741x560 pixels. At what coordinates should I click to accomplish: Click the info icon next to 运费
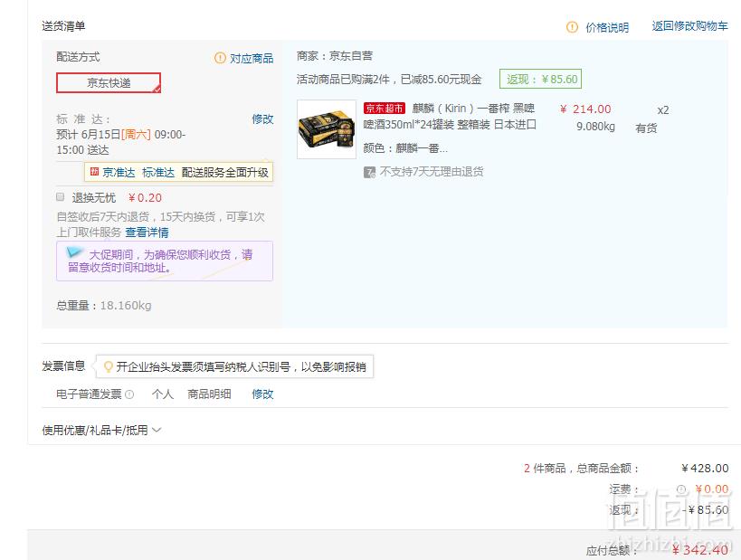tap(681, 489)
